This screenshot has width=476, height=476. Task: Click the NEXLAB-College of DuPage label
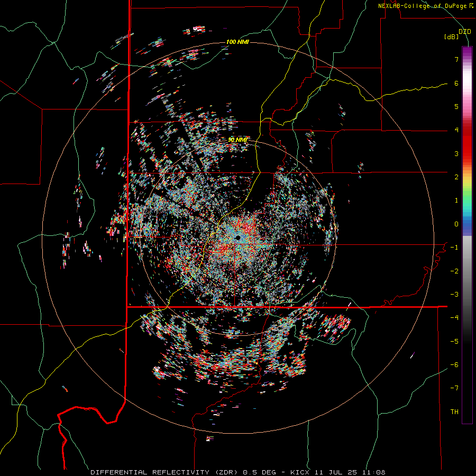(422, 6)
